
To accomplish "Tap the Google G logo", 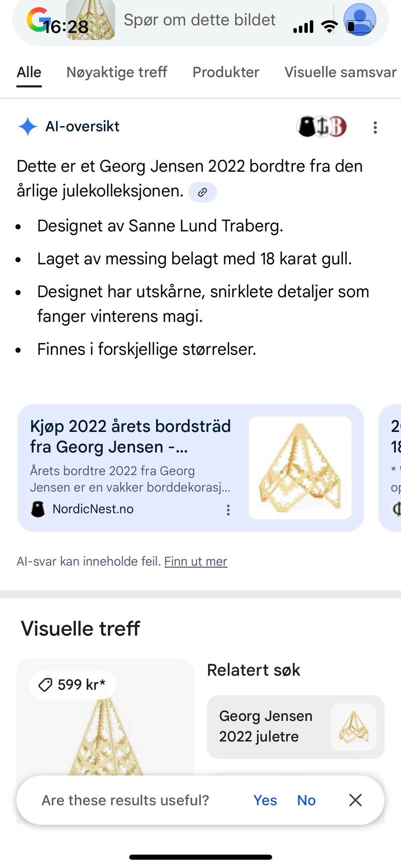I will pyautogui.click(x=37, y=19).
